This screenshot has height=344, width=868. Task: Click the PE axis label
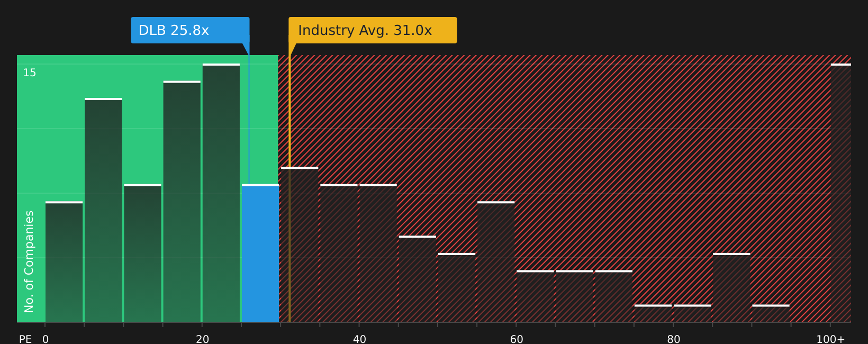(25, 339)
